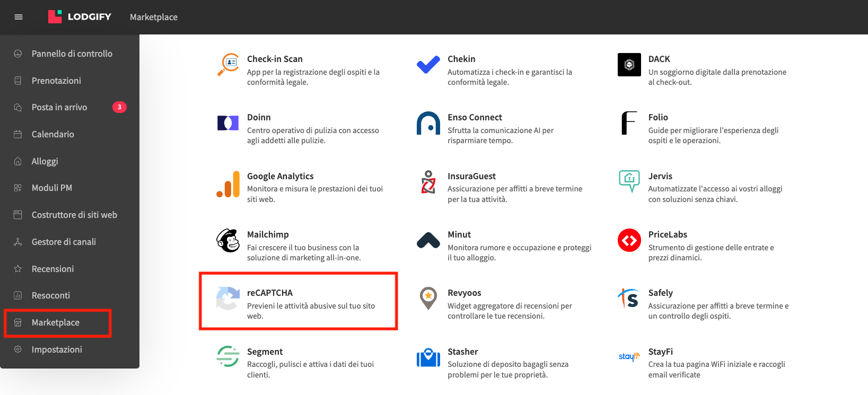
Task: Click the Chekin blue checkmark icon
Action: coord(428,65)
